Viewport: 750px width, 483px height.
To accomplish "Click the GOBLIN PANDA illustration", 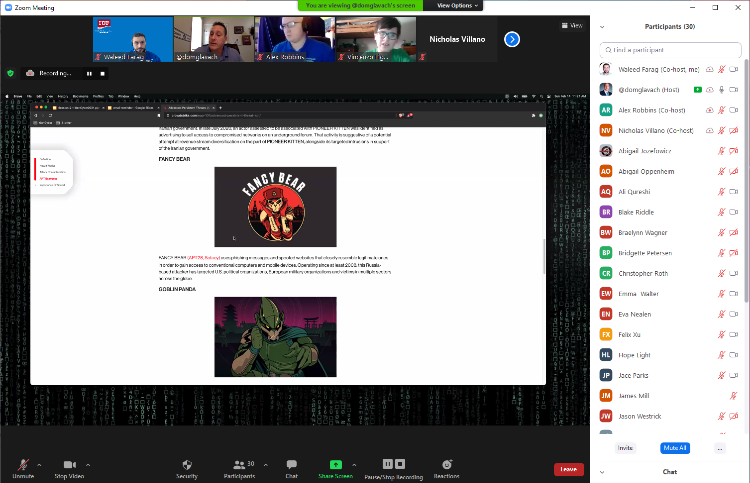I will [276, 337].
